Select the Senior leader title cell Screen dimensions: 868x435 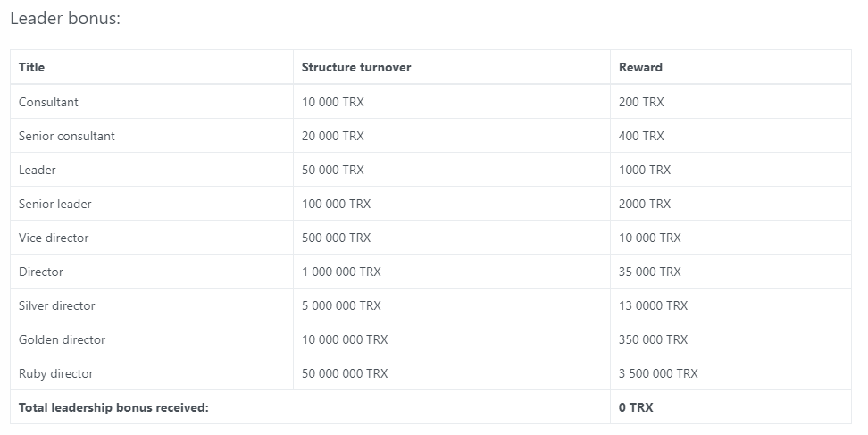(55, 204)
